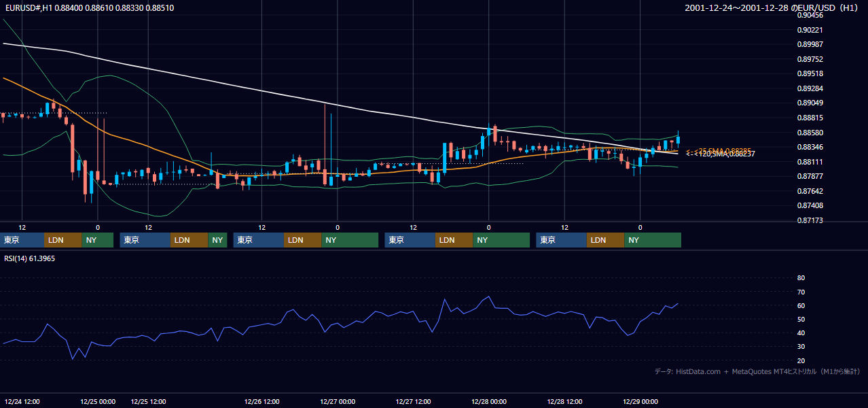Click the 東京 session block above 12/26 12:00
868x408 pixels.
(x=259, y=240)
